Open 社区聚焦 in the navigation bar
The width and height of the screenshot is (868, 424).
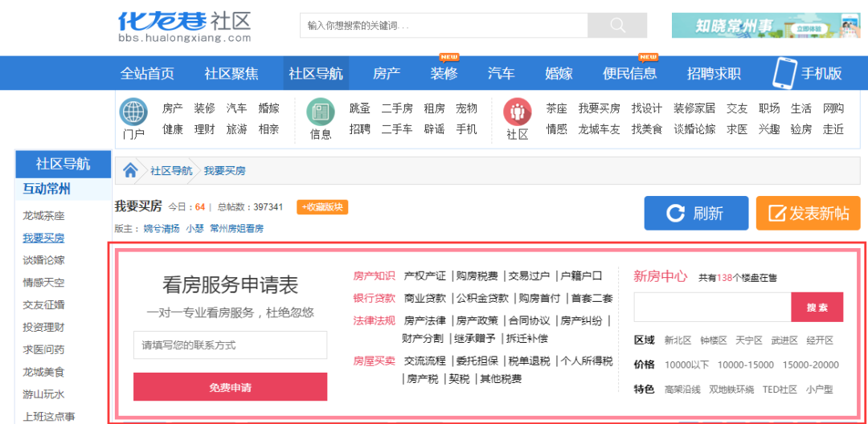[x=231, y=74]
